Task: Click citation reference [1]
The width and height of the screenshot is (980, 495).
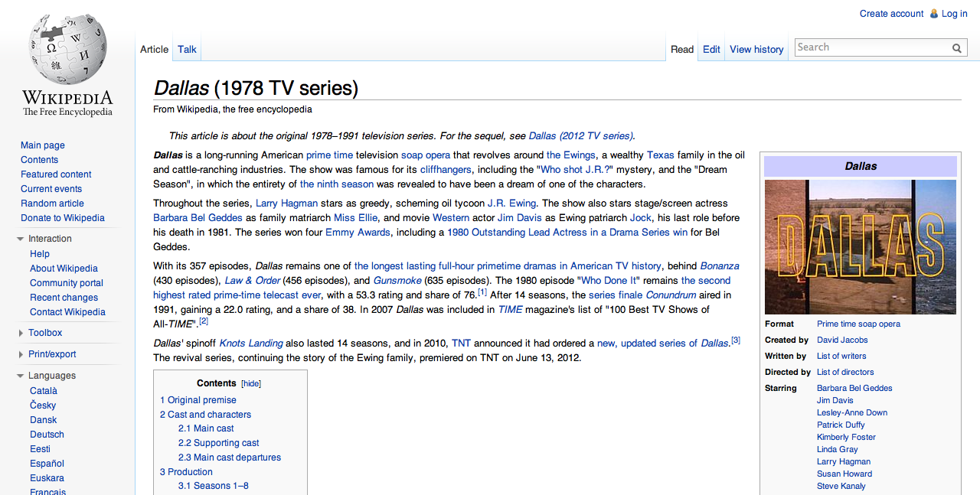Action: (482, 292)
